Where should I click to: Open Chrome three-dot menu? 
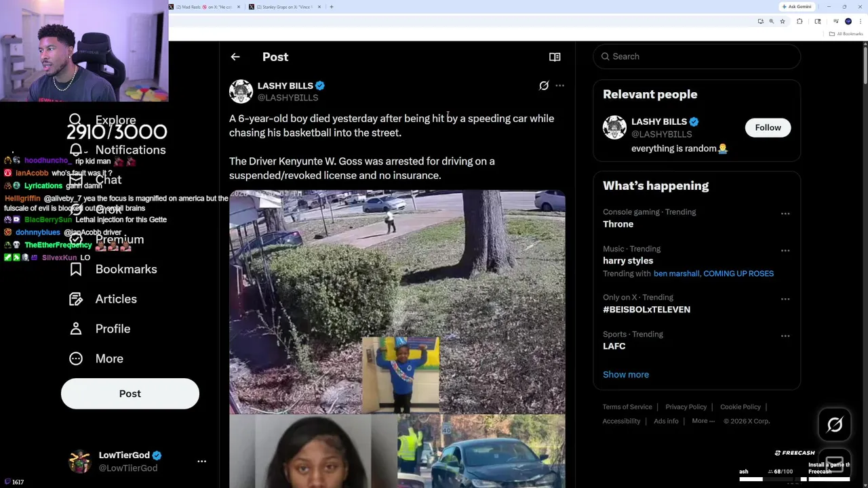(859, 22)
